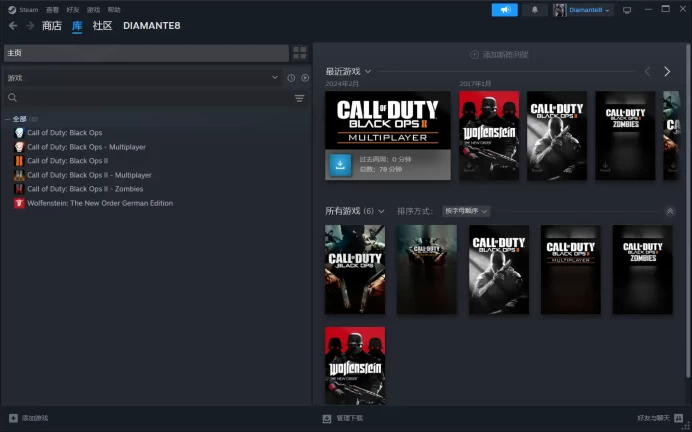Image resolution: width=692 pixels, height=432 pixels.
Task: Select the 库 tab
Action: 77,26
